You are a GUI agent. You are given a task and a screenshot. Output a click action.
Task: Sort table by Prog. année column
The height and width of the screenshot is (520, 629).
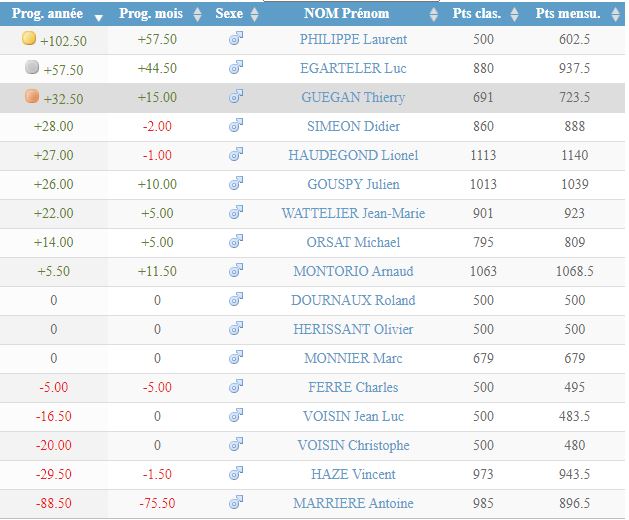click(53, 14)
